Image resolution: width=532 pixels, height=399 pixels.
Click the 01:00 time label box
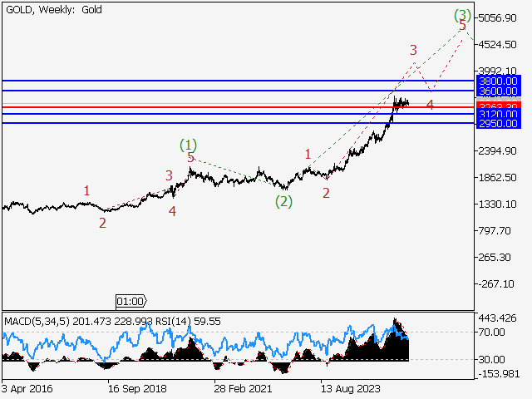tap(130, 301)
